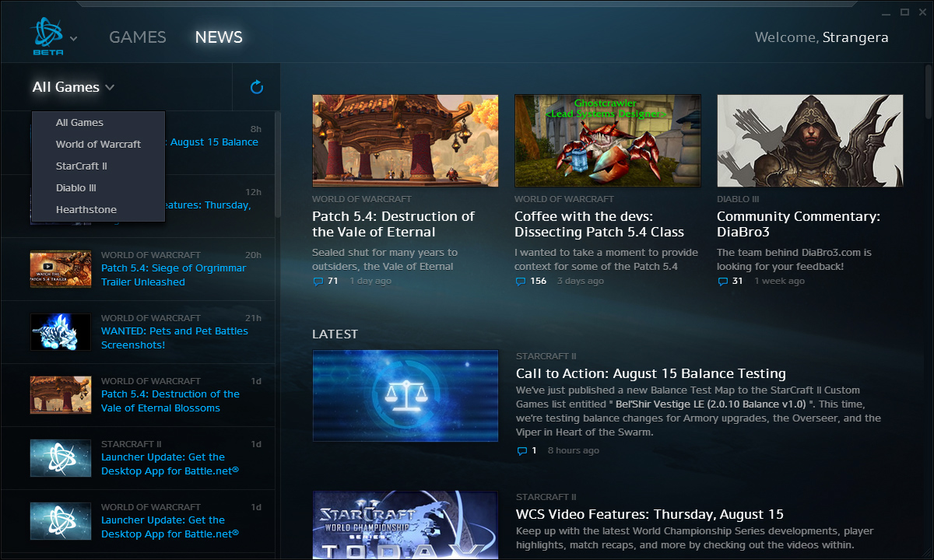Click comment bubble on Coffee with the devs
This screenshot has width=934, height=560.
(x=520, y=281)
